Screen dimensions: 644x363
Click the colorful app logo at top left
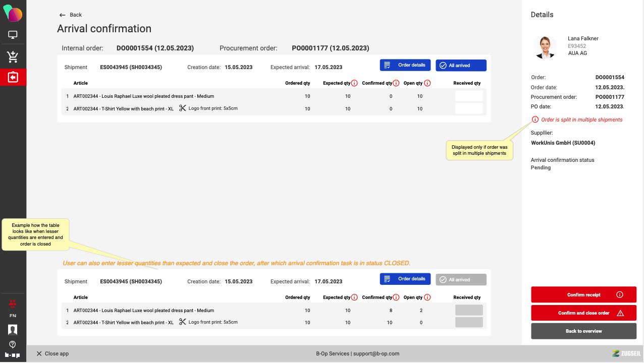click(x=13, y=14)
